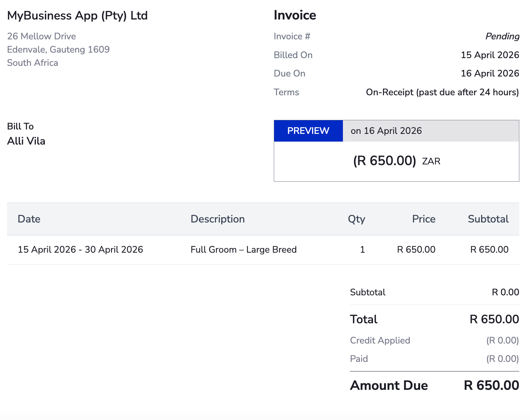Click the On-Receipt terms text
The width and height of the screenshot is (530, 420).
[x=442, y=92]
